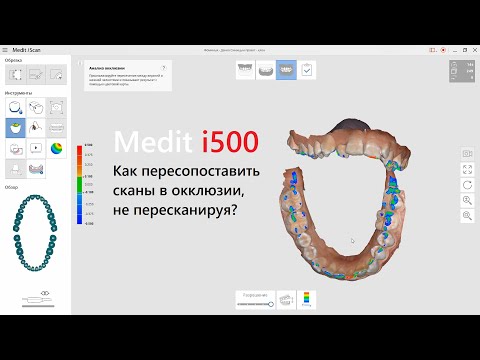Image resolution: width=480 pixels, height=360 pixels.
Task: Click the help question mark in info box
Action: (164, 68)
